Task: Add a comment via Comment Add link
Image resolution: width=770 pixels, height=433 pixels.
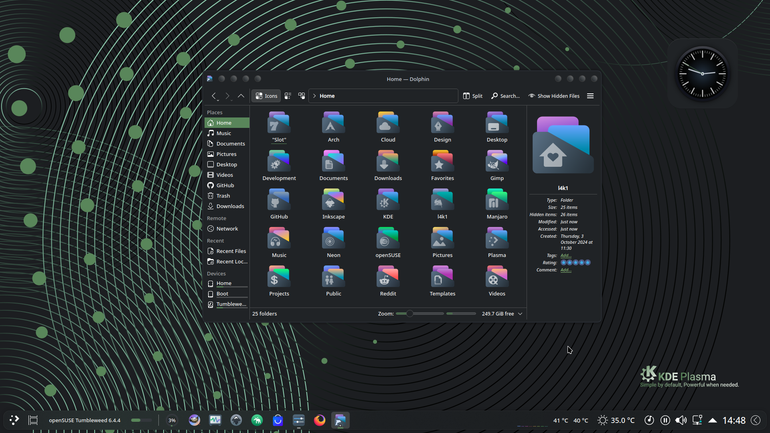Action: click(x=566, y=270)
